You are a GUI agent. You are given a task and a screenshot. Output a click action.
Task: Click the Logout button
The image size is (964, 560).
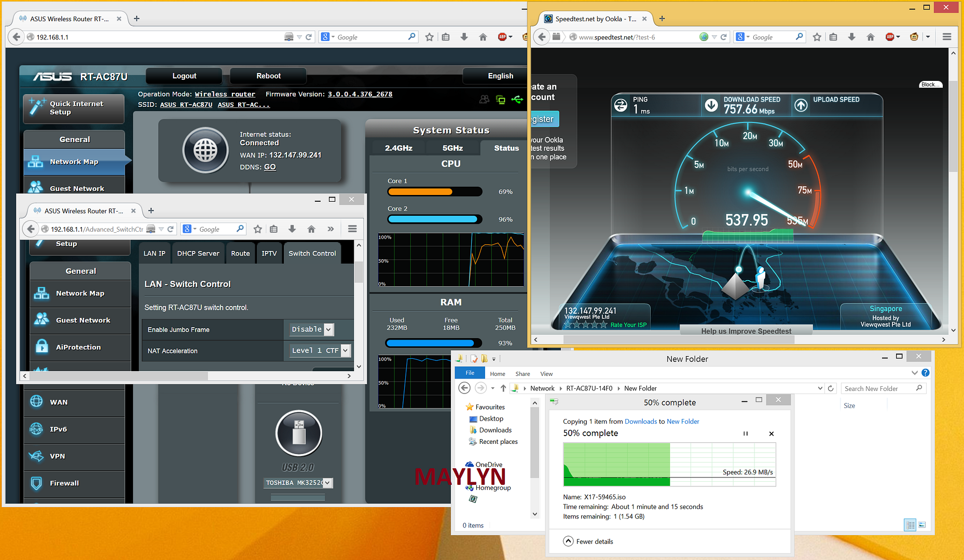(184, 76)
